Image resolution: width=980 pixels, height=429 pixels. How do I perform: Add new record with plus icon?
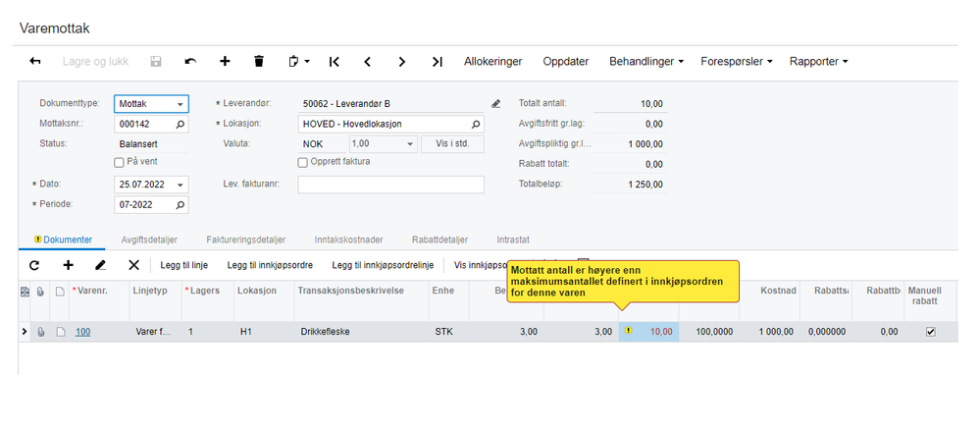(225, 61)
